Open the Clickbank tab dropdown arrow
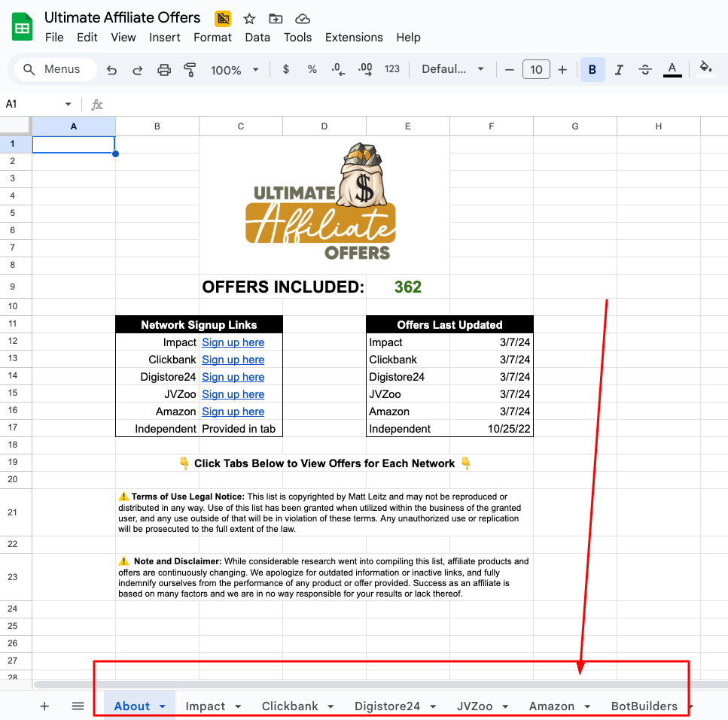This screenshot has width=728, height=720. pyautogui.click(x=330, y=706)
